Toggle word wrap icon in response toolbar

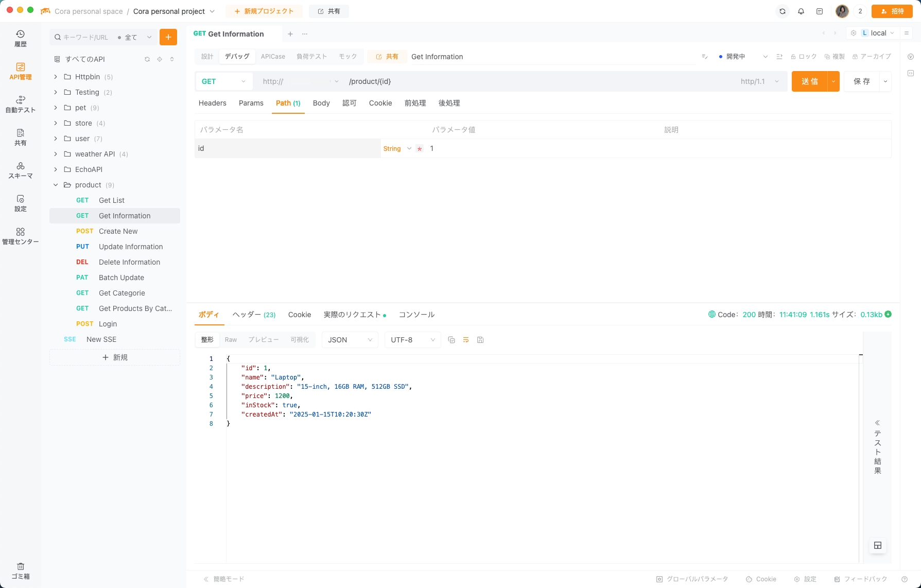point(466,340)
